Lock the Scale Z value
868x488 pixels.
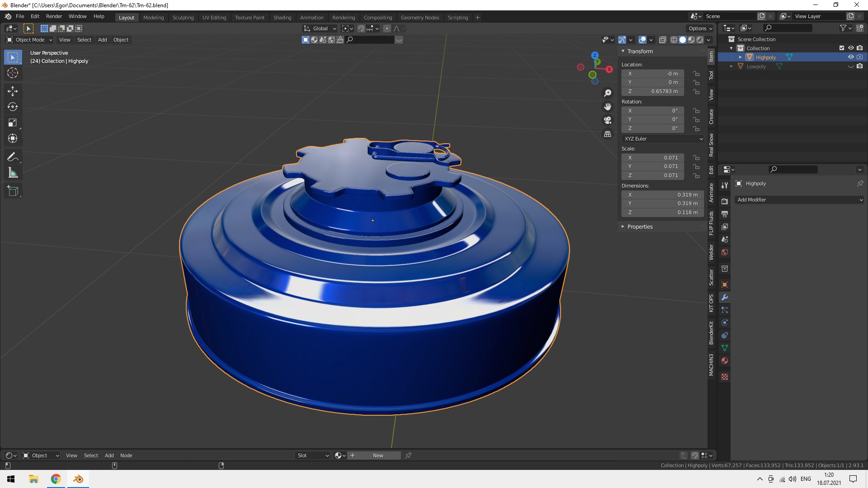coord(697,175)
